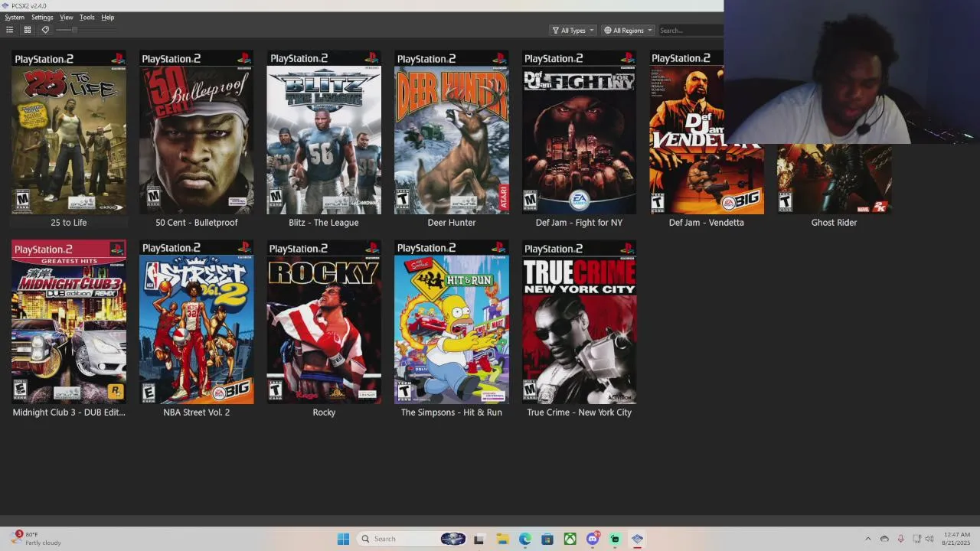This screenshot has width=980, height=551.
Task: Open Microsoft Store from taskbar
Action: tap(547, 539)
